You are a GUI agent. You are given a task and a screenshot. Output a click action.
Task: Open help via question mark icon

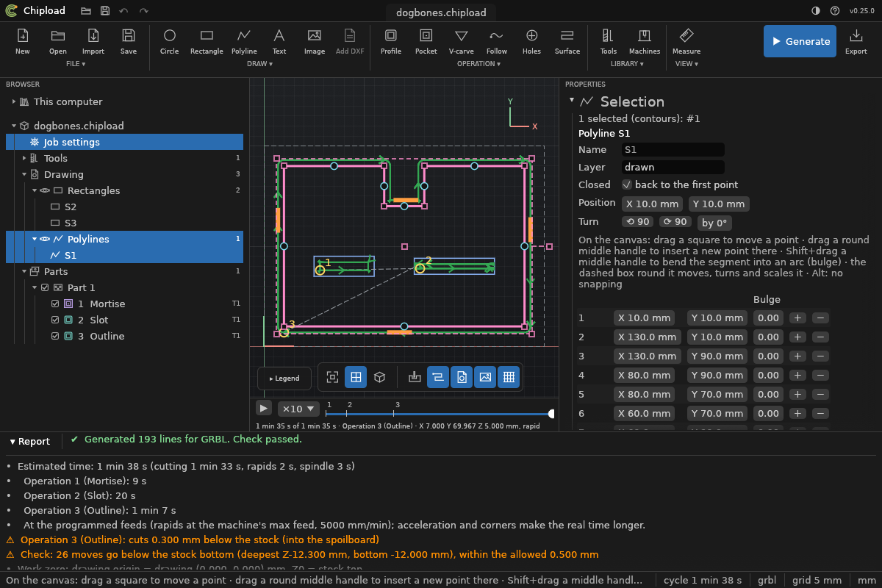[835, 11]
